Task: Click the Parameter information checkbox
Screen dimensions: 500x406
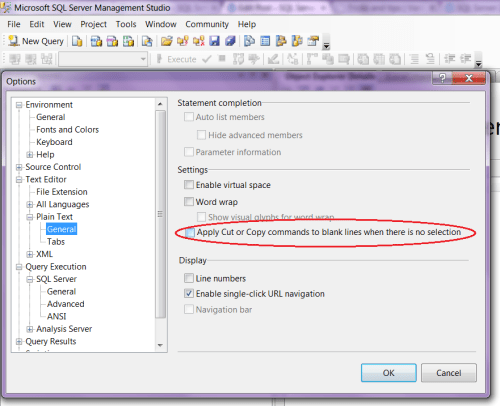Action: (189, 152)
